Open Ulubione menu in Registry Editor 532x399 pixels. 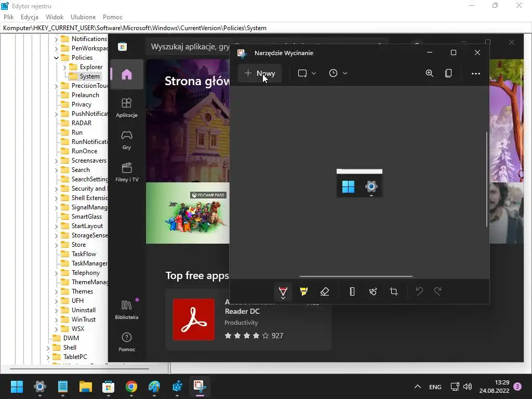pos(83,17)
